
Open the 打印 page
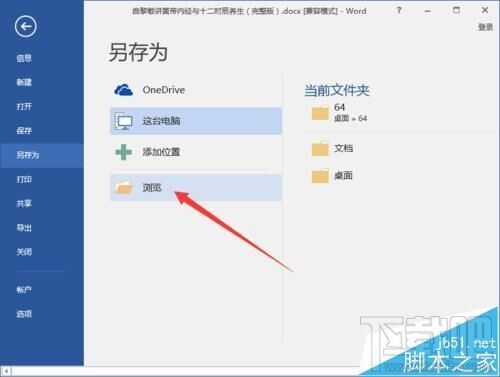tap(24, 179)
